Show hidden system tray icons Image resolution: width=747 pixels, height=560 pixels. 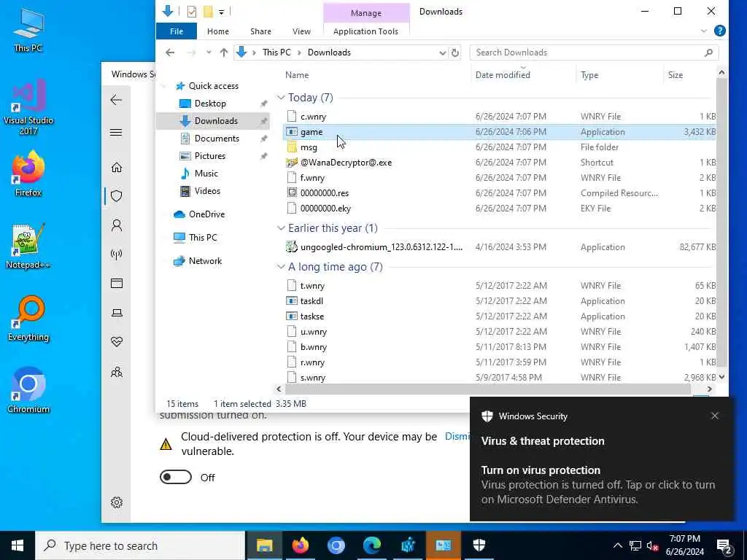(617, 545)
